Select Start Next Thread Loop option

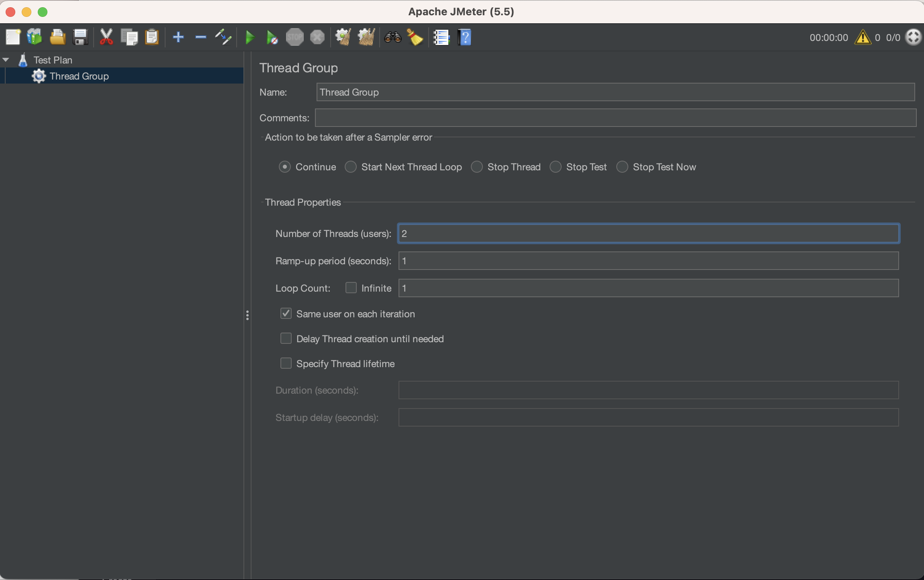pyautogui.click(x=351, y=167)
